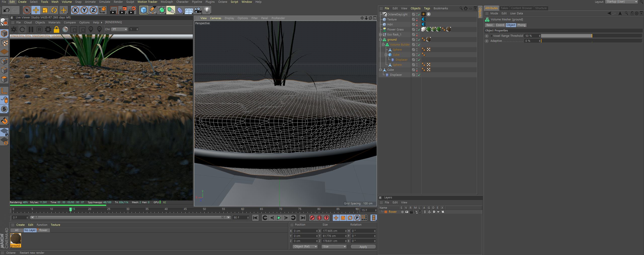Toggle bottom Displacer enable checkmark
644x255 pixels.
(419, 75)
